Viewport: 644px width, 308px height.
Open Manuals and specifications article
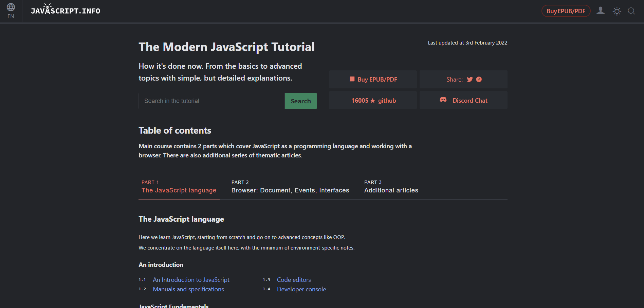pos(188,289)
